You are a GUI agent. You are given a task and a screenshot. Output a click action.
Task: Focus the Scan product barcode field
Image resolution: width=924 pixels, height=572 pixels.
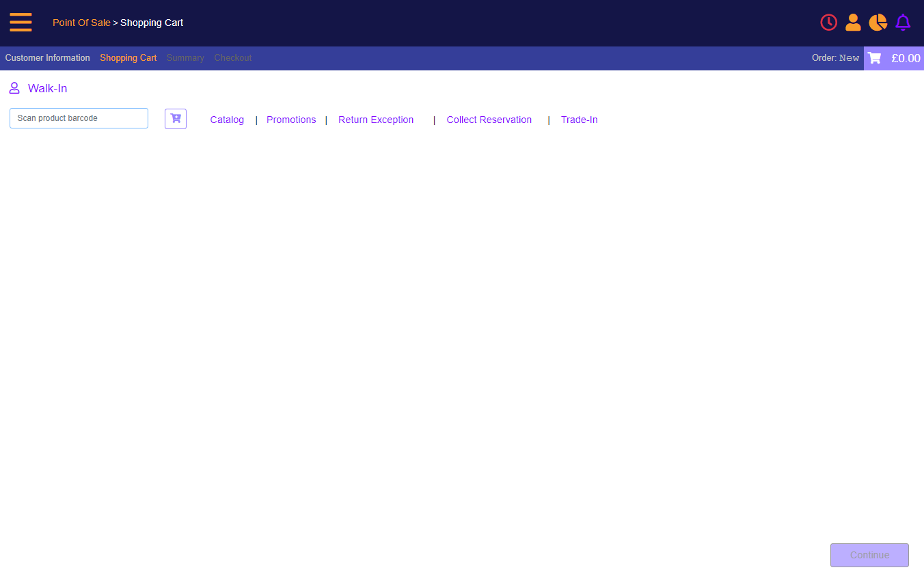pos(79,118)
